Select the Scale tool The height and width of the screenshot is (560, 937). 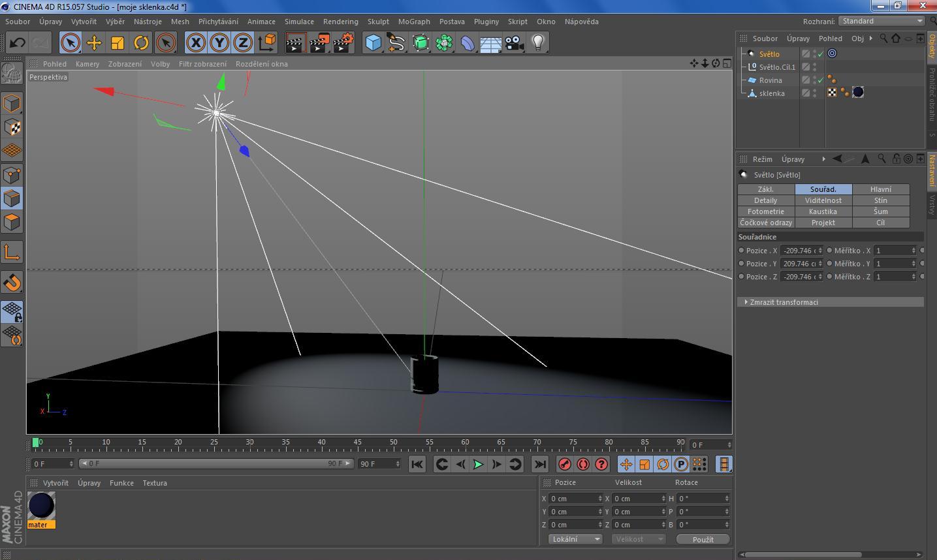[118, 43]
